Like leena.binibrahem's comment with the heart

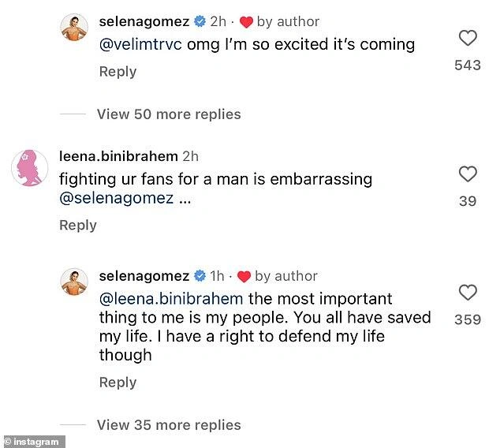pyautogui.click(x=468, y=174)
